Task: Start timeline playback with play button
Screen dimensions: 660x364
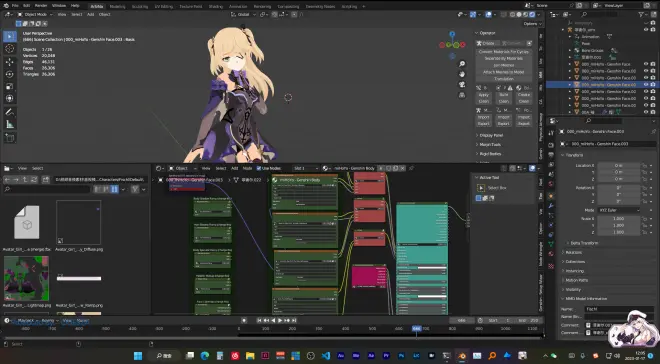Action: (280, 321)
